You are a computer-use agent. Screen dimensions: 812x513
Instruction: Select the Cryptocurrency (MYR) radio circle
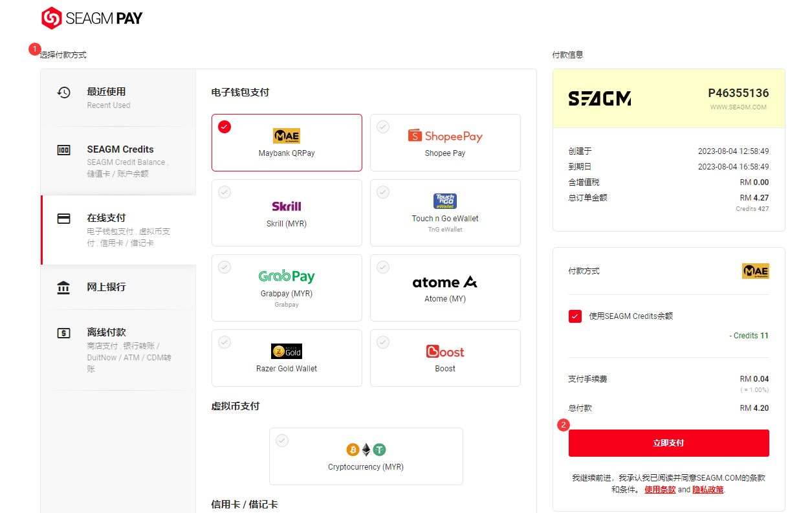[282, 441]
